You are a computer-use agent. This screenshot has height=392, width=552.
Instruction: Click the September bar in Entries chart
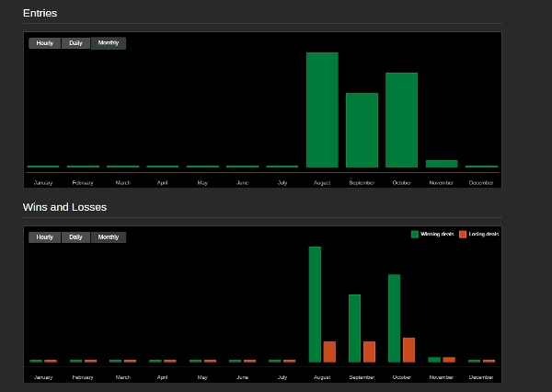click(x=362, y=130)
